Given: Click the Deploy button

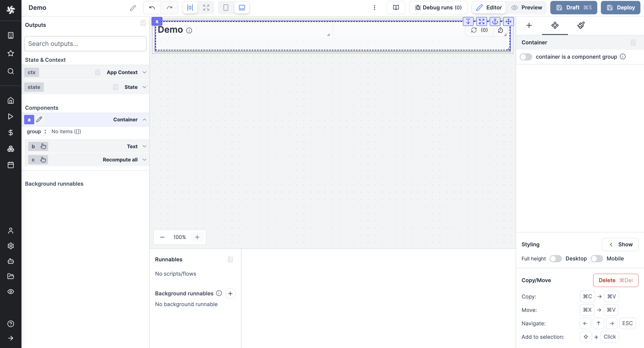Looking at the screenshot, I should [x=621, y=8].
